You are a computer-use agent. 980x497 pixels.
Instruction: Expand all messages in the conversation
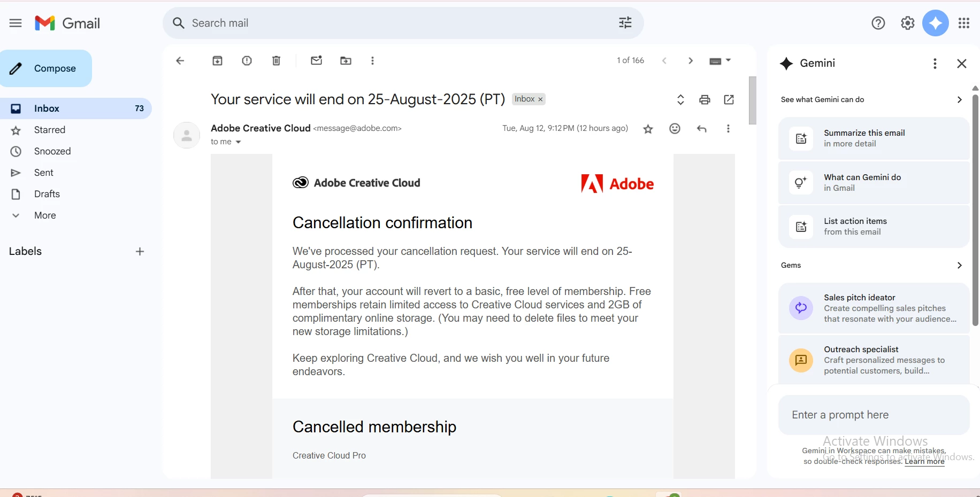click(680, 99)
